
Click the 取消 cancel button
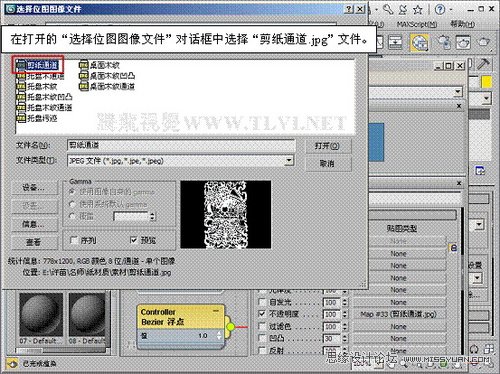[x=328, y=163]
